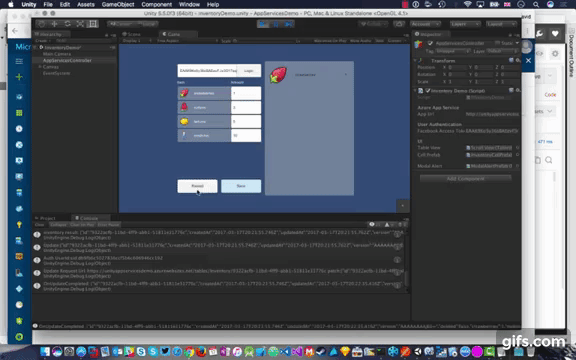Select the Move tool in Unity toolbar
The height and width of the screenshot is (360, 576).
(x=54, y=24)
